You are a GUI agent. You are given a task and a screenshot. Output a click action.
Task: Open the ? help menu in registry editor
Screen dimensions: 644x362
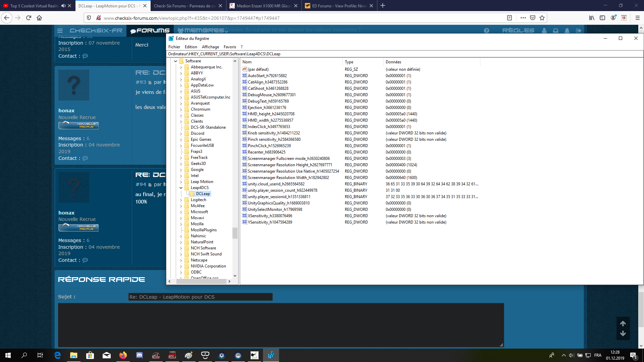[241, 47]
